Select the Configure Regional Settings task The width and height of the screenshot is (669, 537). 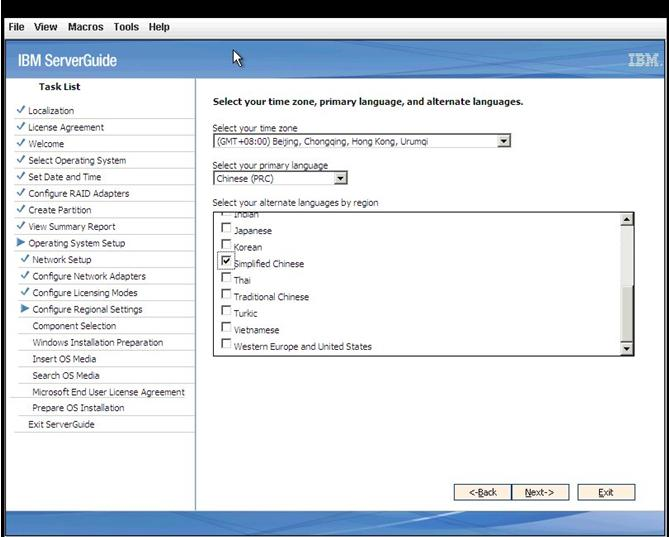tap(87, 310)
